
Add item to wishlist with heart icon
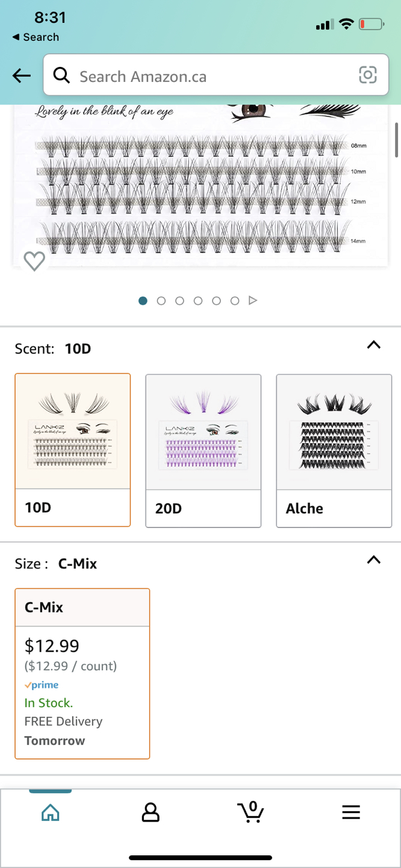(x=34, y=261)
